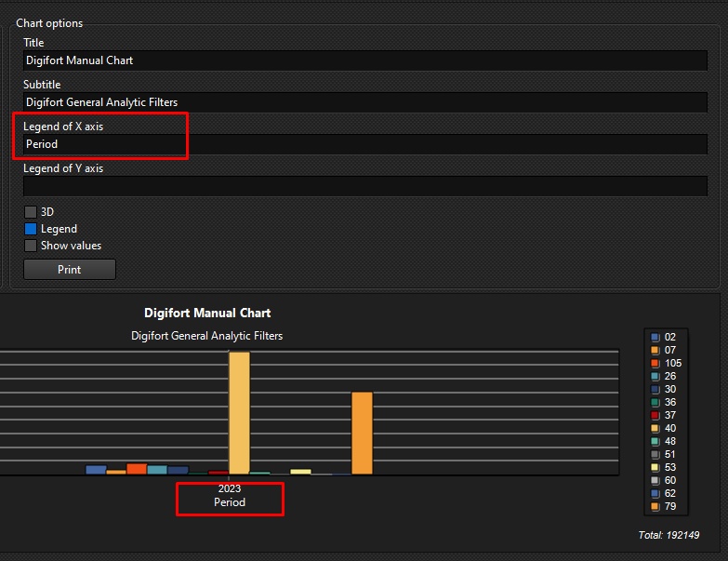Click the Print button
The width and height of the screenshot is (728, 561).
(70, 270)
